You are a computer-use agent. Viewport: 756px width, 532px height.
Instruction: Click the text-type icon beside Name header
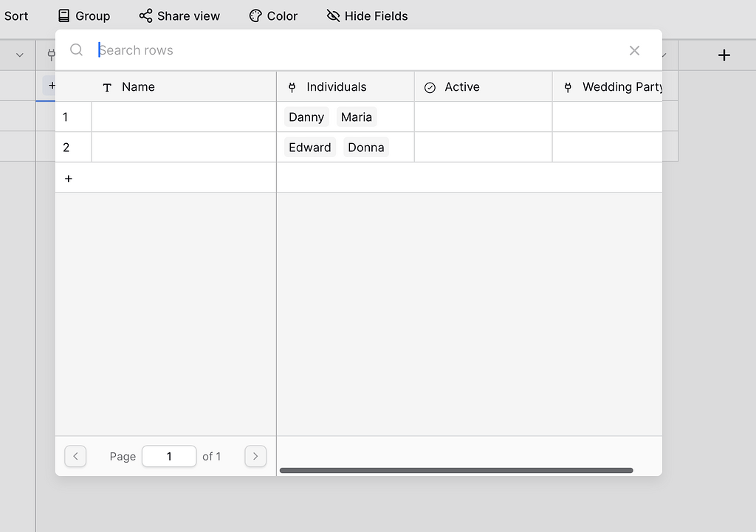(x=106, y=87)
